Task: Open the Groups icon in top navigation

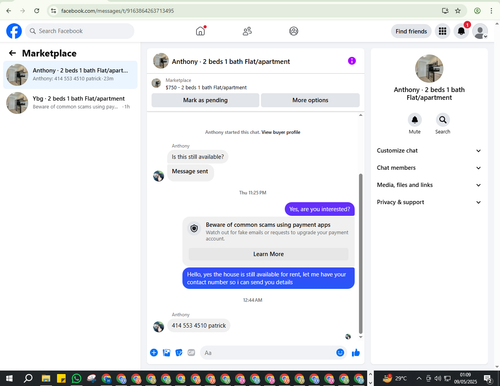Action: (294, 31)
